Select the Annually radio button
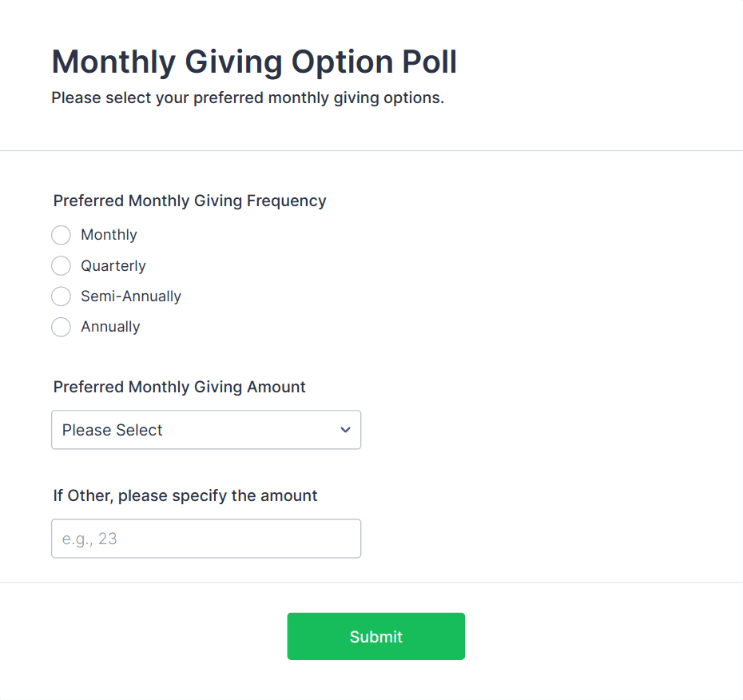743x700 pixels. (61, 327)
